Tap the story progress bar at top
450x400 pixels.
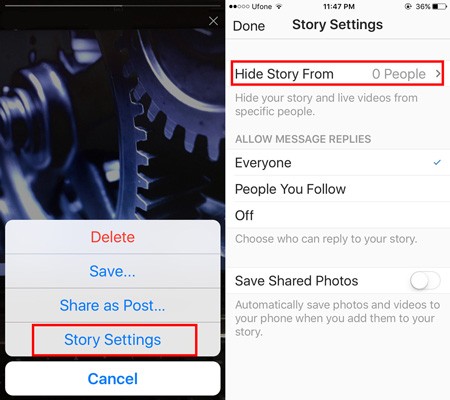(112, 6)
